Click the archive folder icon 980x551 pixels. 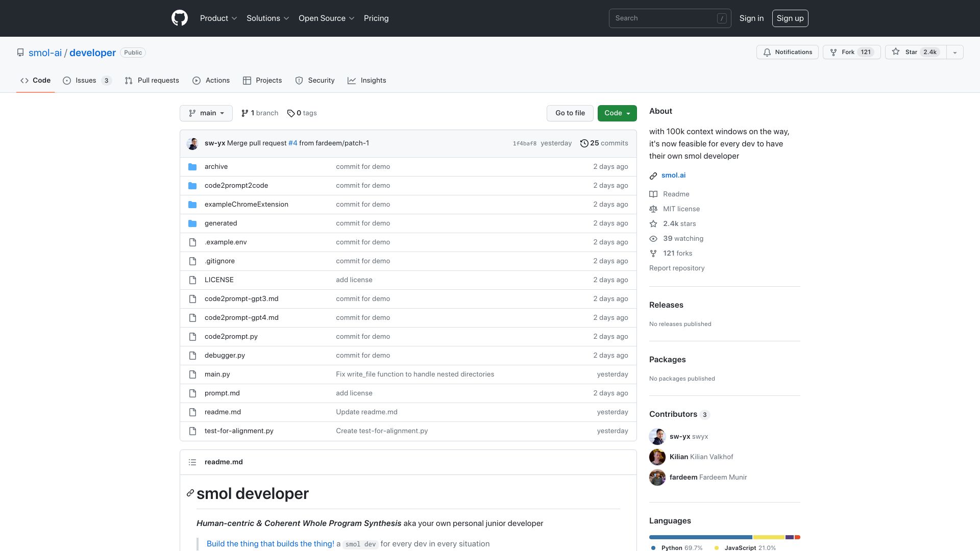[192, 167]
